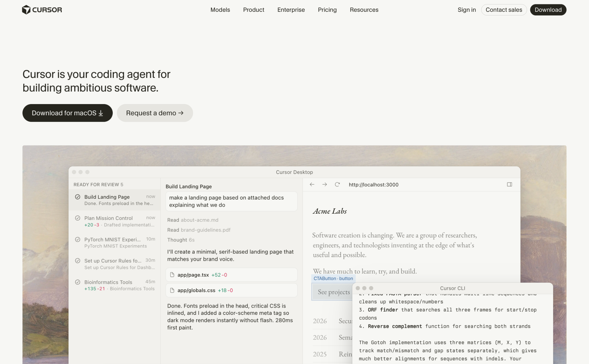The image size is (589, 364).
Task: Click the browser back arrow icon
Action: 312,185
